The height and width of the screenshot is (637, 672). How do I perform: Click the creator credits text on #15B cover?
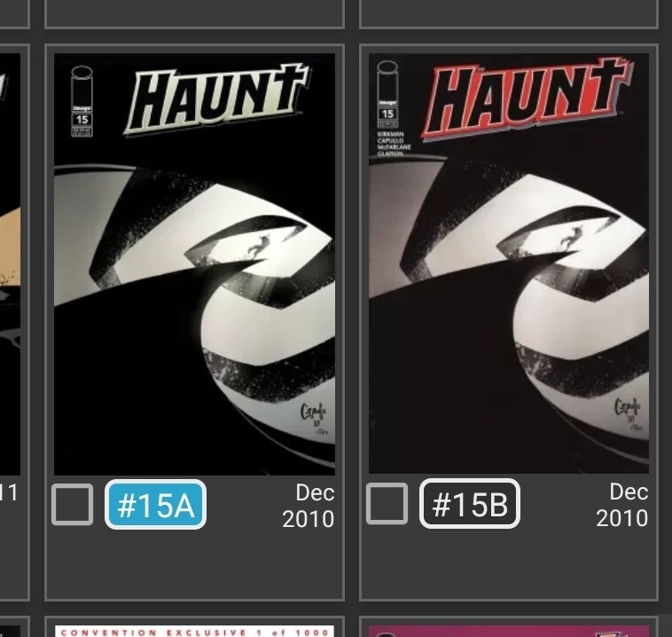394,144
